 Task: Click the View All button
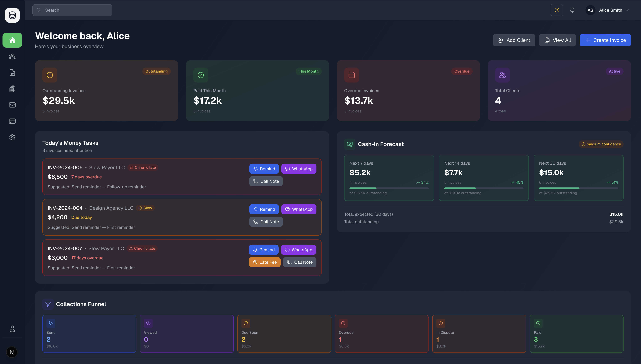[557, 40]
